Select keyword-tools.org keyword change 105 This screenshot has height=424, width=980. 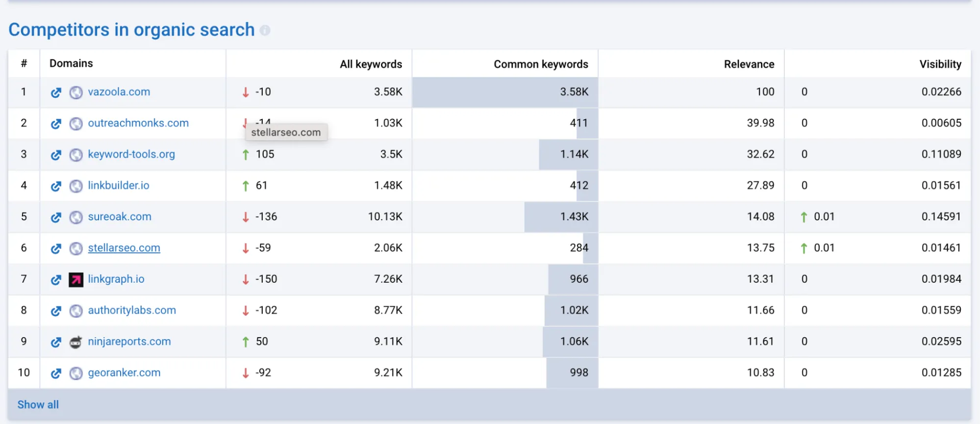pos(265,154)
